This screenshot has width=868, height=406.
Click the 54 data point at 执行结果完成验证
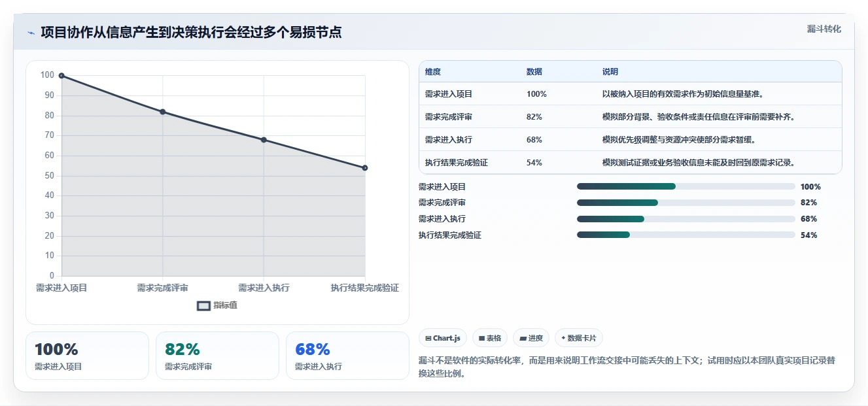pos(365,168)
